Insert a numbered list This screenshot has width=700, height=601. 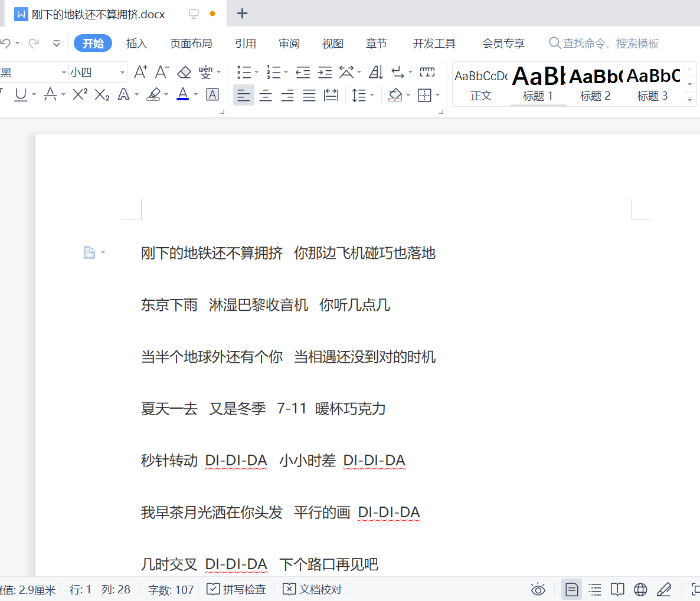[x=273, y=72]
